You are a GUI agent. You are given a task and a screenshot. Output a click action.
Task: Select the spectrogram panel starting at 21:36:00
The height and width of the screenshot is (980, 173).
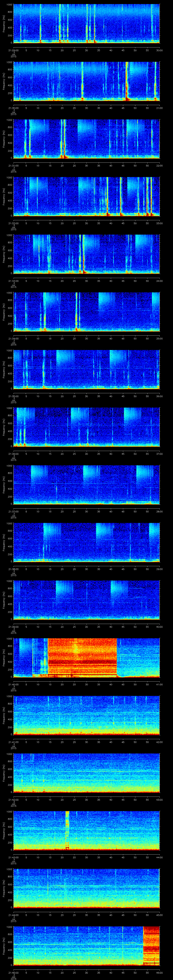pos(86,427)
